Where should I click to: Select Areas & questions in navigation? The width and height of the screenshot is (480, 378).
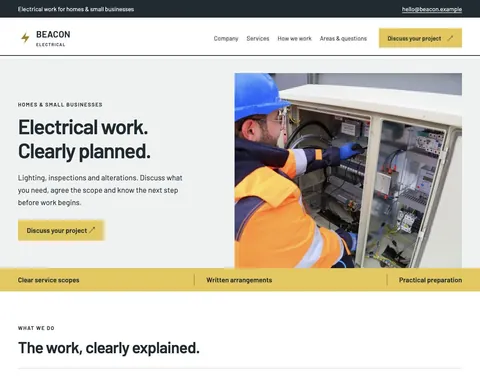click(x=343, y=38)
